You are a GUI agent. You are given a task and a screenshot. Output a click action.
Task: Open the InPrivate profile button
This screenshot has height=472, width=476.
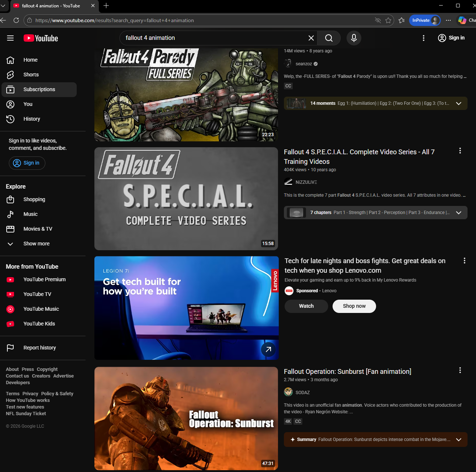pos(425,20)
